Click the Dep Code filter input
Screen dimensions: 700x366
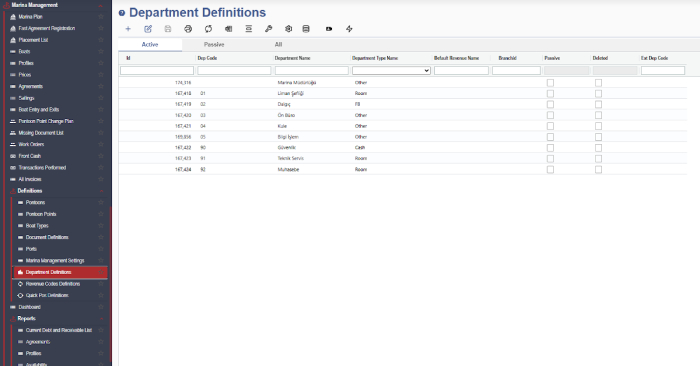pos(234,71)
